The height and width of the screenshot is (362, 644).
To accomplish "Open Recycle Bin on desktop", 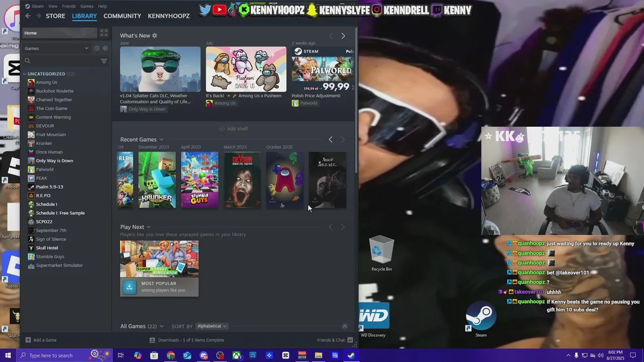I will [x=381, y=253].
